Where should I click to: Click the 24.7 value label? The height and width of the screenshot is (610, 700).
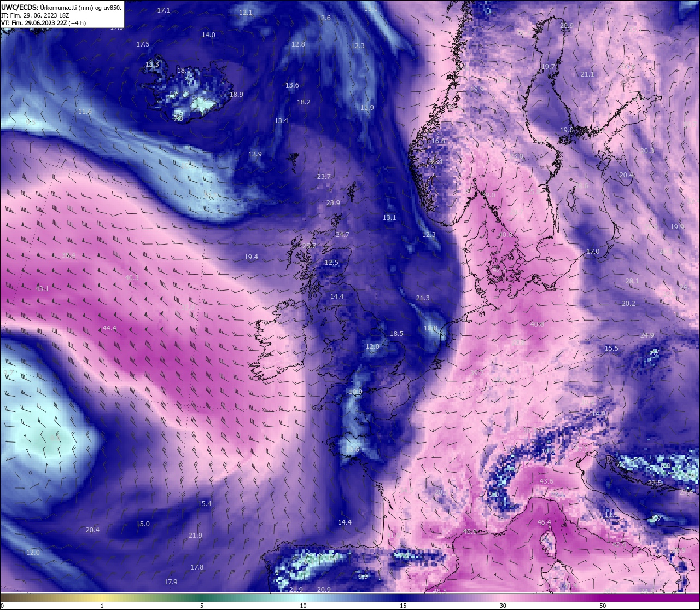[x=342, y=235]
